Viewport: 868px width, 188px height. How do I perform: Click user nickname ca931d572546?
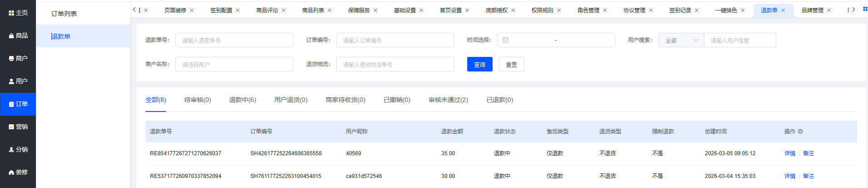[364, 176]
